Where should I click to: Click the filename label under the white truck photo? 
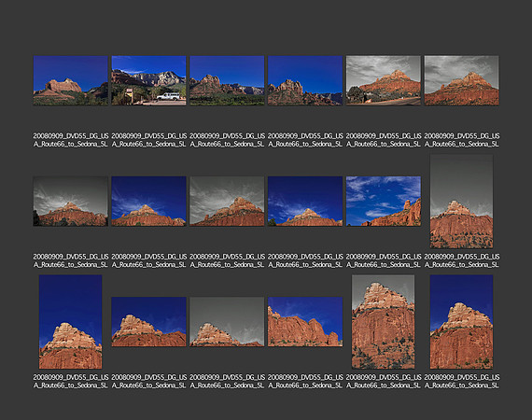(x=149, y=140)
